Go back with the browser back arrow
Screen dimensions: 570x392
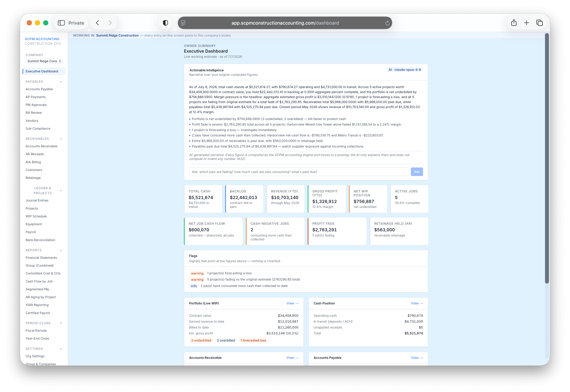97,23
